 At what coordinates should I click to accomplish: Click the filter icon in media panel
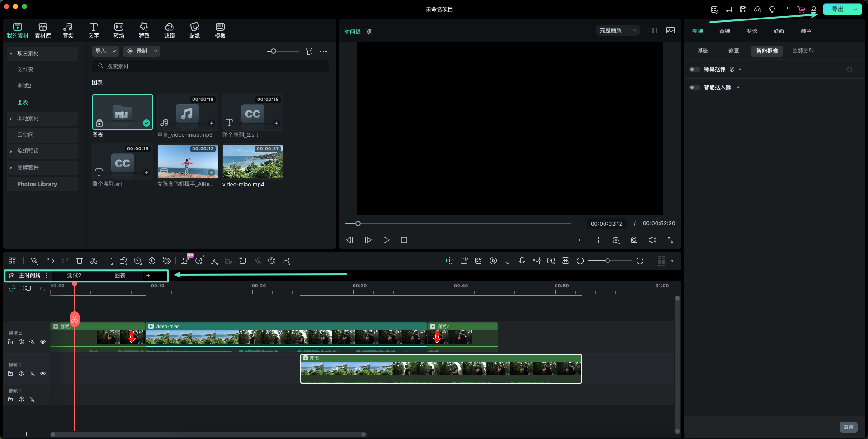309,52
